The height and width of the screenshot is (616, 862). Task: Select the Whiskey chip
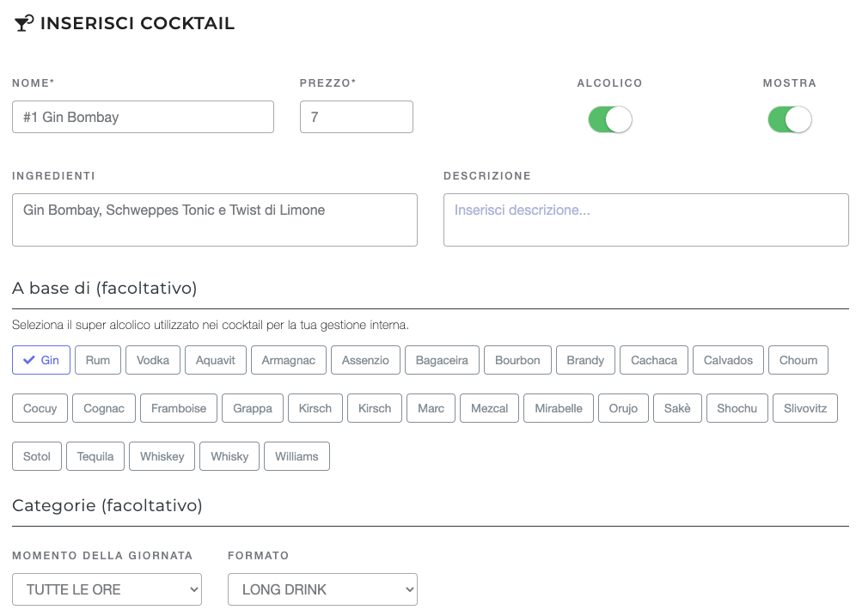pyautogui.click(x=162, y=456)
